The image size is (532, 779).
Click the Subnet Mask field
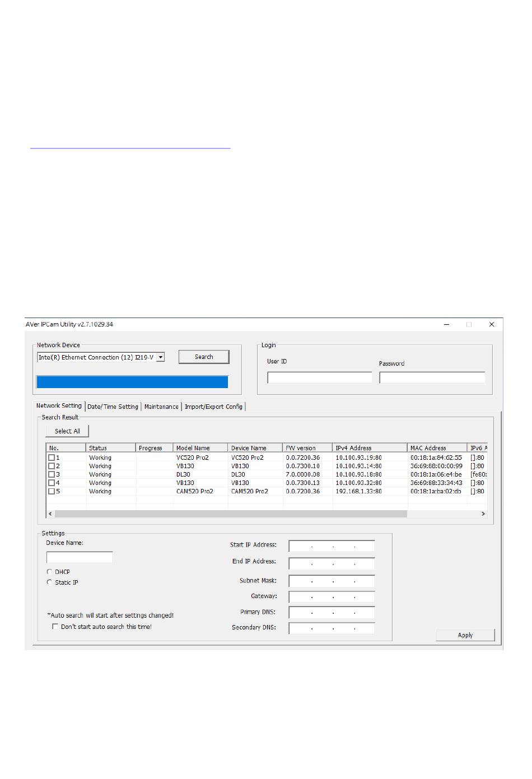click(332, 582)
